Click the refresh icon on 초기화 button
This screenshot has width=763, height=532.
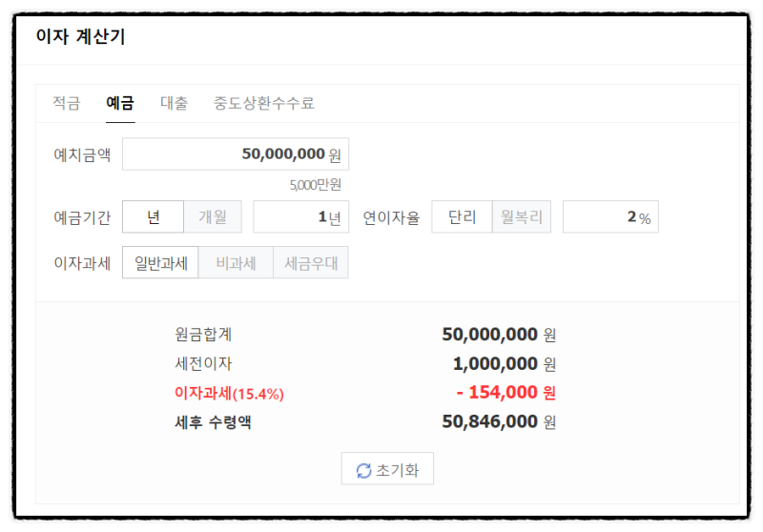click(363, 470)
